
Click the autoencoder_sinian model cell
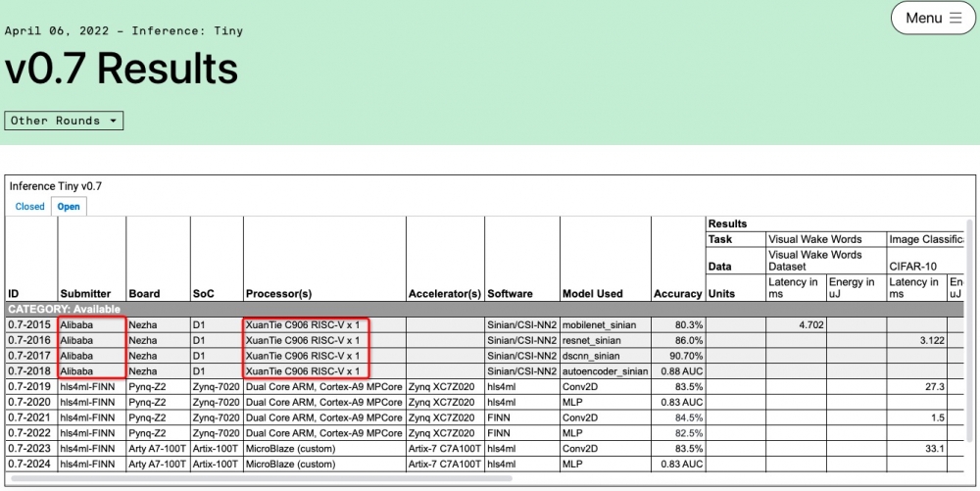click(x=605, y=371)
